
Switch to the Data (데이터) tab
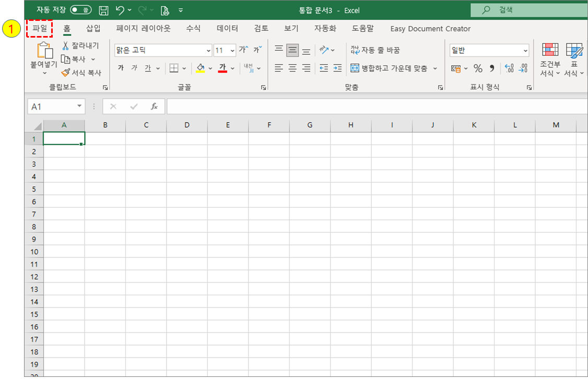click(227, 29)
